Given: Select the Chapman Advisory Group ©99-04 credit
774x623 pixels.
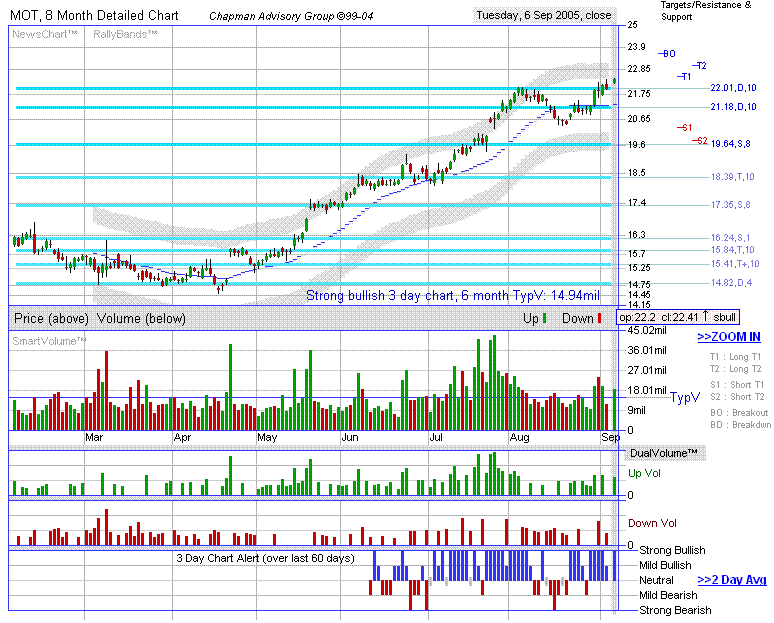Looking at the screenshot, I should coord(291,16).
